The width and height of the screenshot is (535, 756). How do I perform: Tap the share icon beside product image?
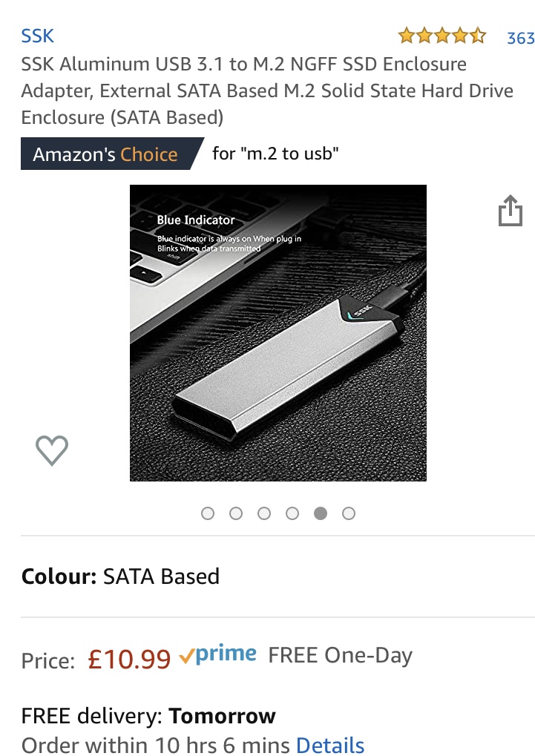click(x=510, y=210)
